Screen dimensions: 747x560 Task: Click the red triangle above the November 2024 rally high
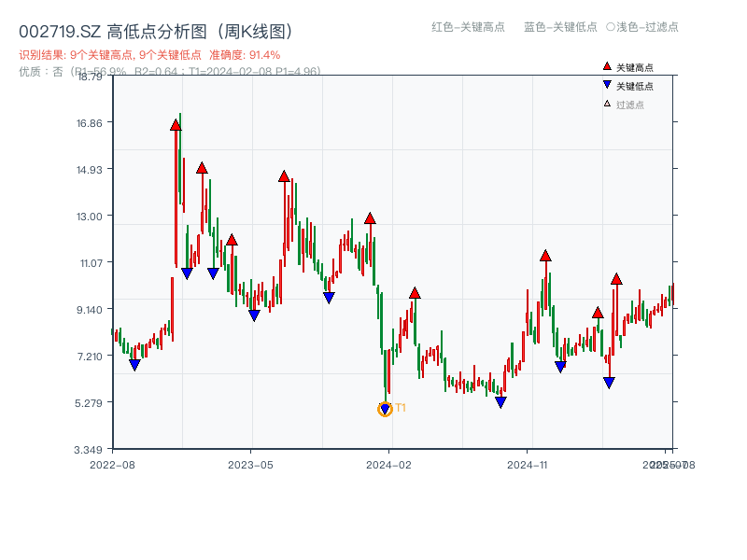click(x=545, y=253)
